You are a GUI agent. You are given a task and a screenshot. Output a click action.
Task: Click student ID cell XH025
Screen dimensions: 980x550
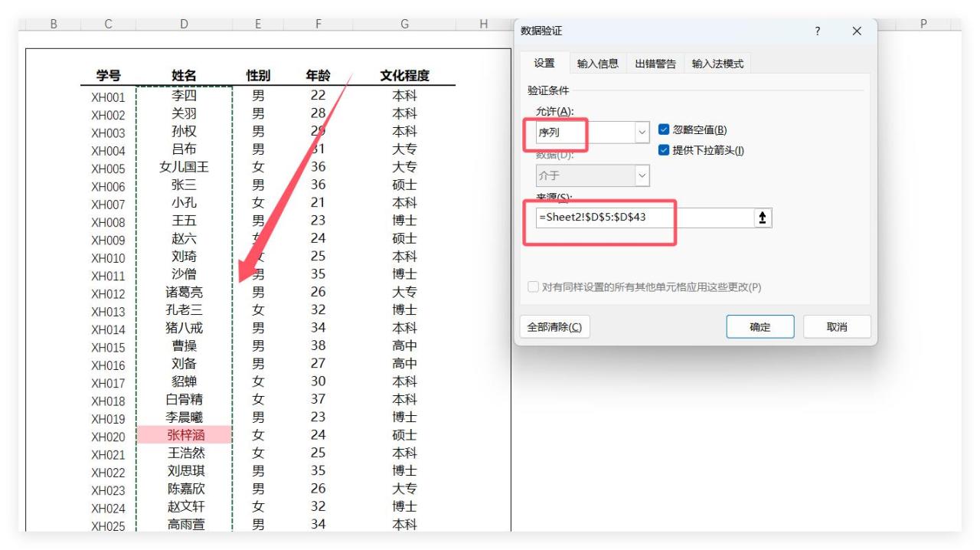(108, 526)
